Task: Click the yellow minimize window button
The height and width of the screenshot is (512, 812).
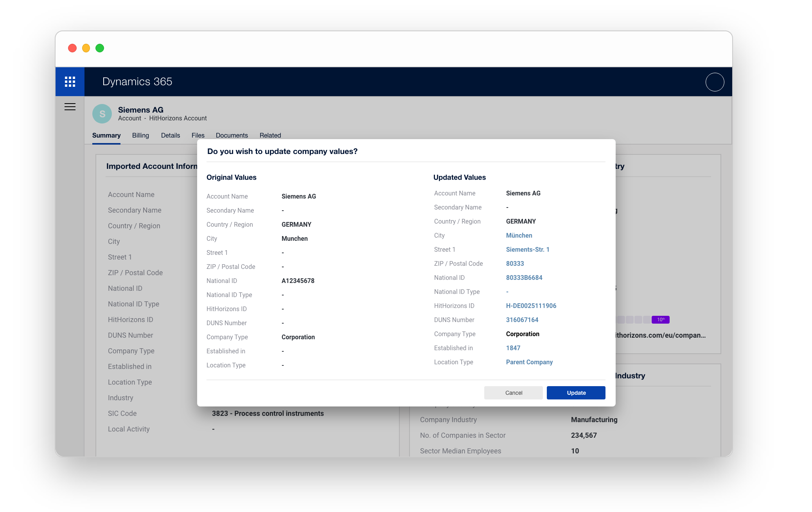Action: coord(86,48)
